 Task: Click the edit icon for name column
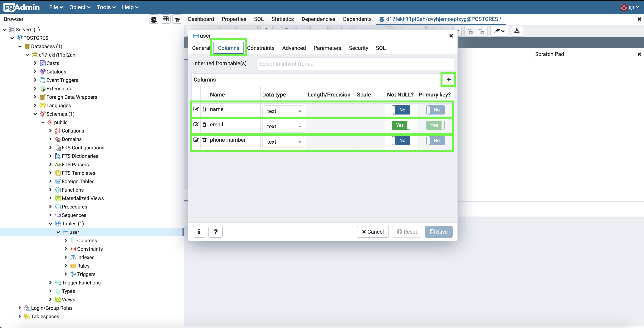[196, 109]
